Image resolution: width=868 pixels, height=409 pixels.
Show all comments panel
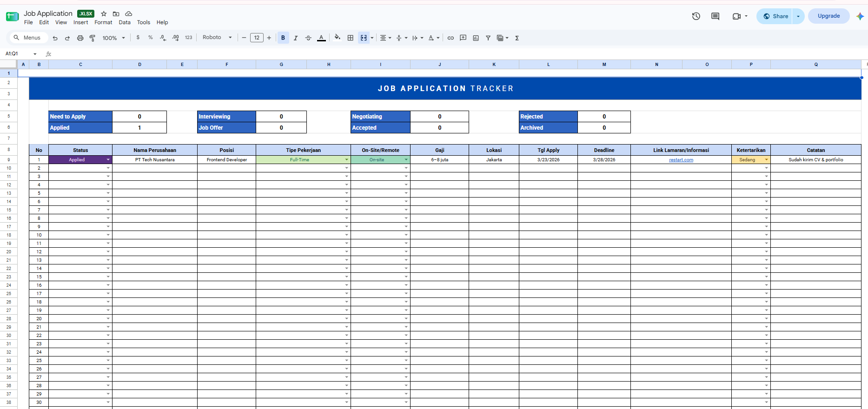pyautogui.click(x=715, y=16)
